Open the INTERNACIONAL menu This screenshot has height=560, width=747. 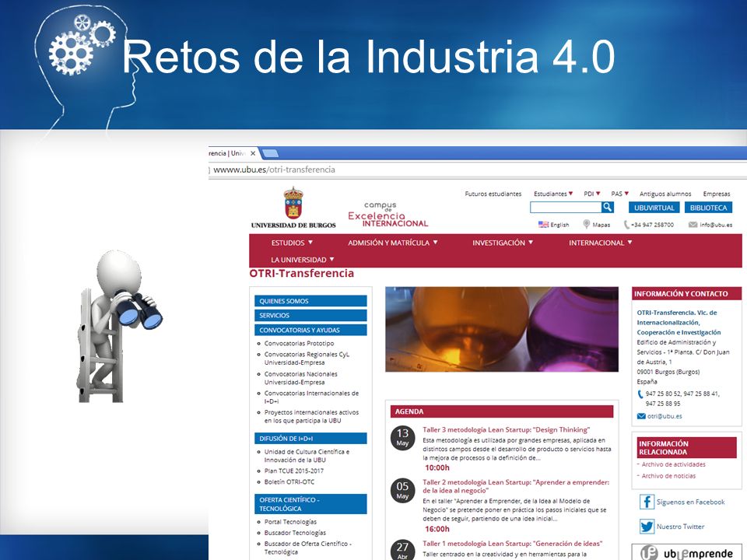[600, 243]
